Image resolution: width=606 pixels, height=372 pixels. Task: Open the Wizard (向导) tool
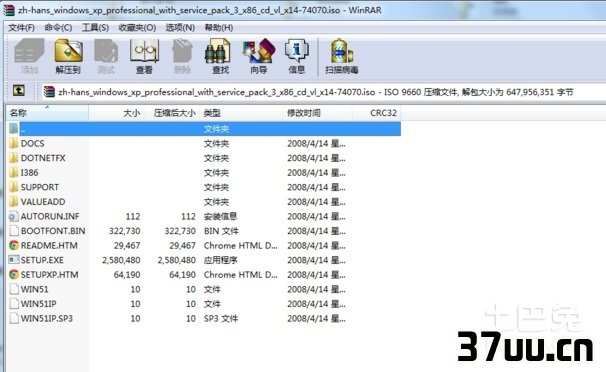coord(259,51)
